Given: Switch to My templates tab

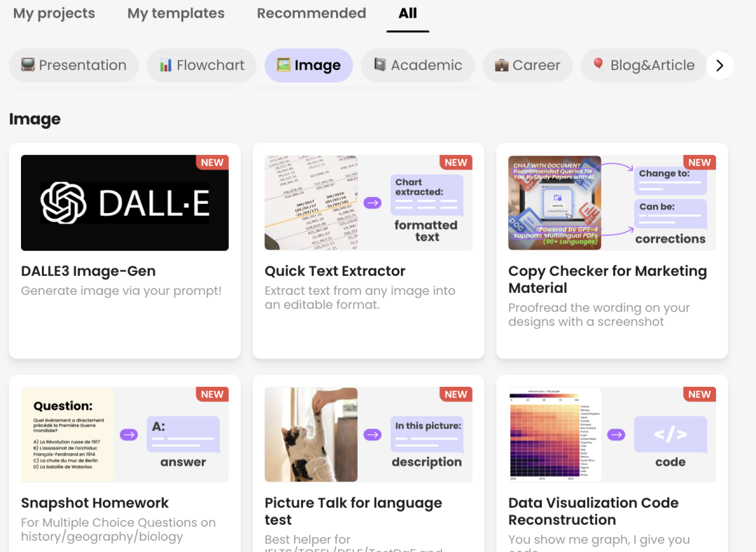Looking at the screenshot, I should pyautogui.click(x=176, y=13).
